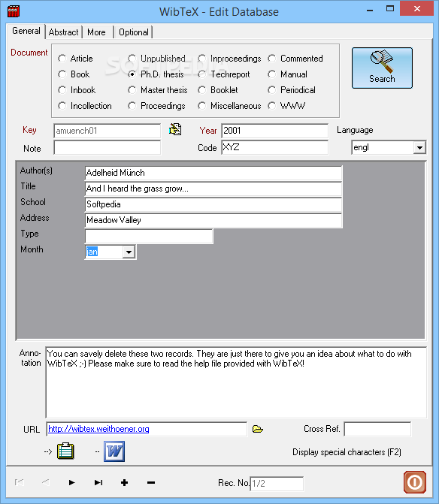Screen dimensions: 439x504
Task: Open the Language dropdown arrow
Action: click(x=419, y=147)
